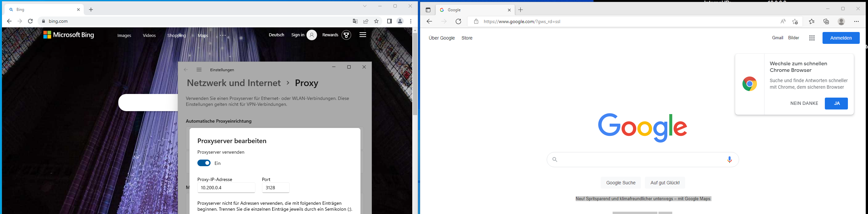
Task: Open the Edge Collections icon
Action: point(826,21)
